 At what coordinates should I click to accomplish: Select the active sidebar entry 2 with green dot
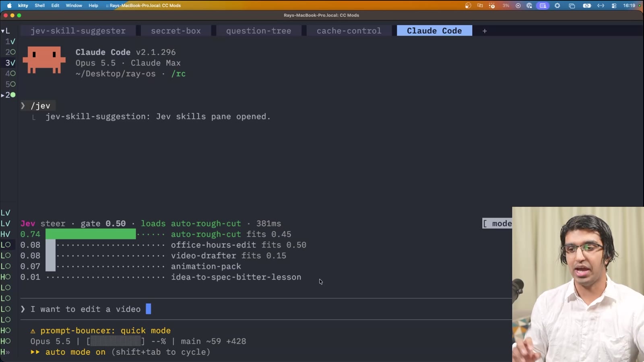(x=9, y=95)
